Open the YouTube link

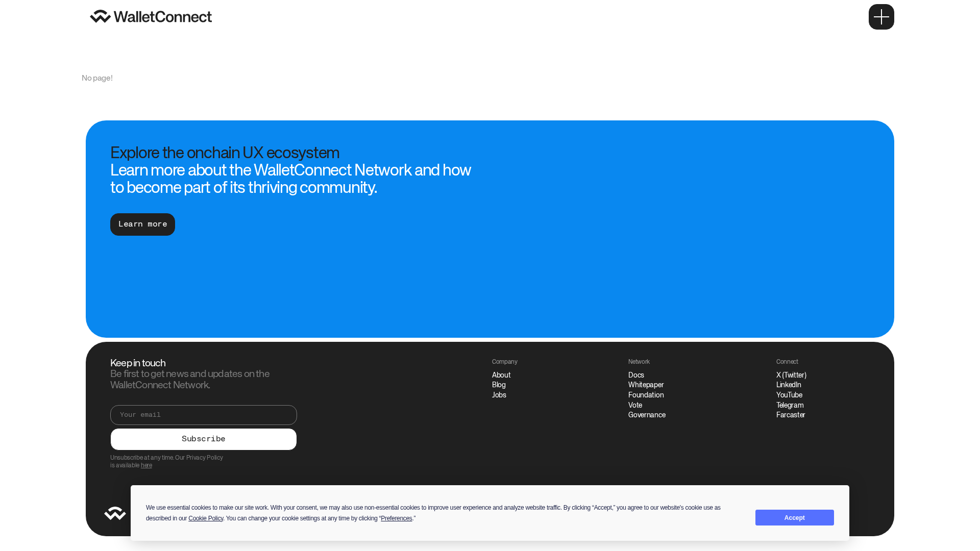click(x=789, y=395)
